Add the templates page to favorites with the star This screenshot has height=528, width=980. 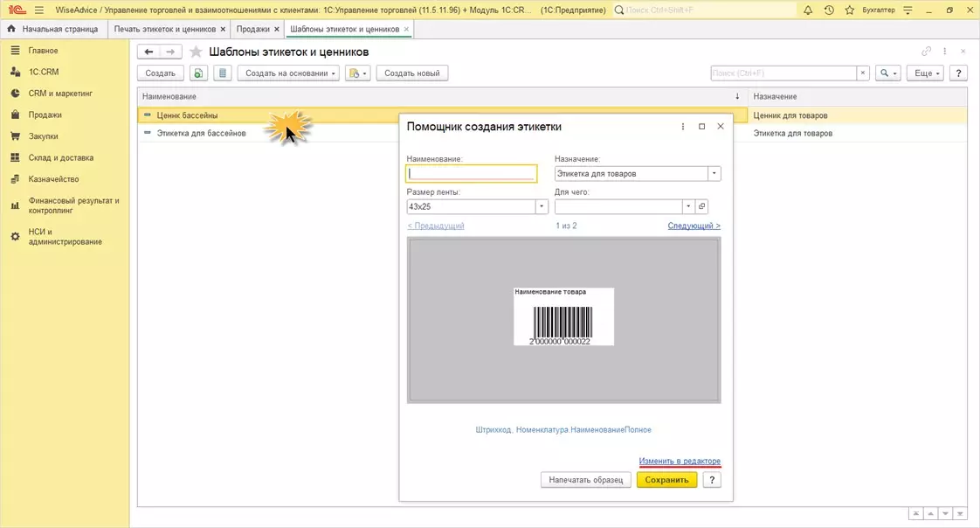[x=196, y=52]
